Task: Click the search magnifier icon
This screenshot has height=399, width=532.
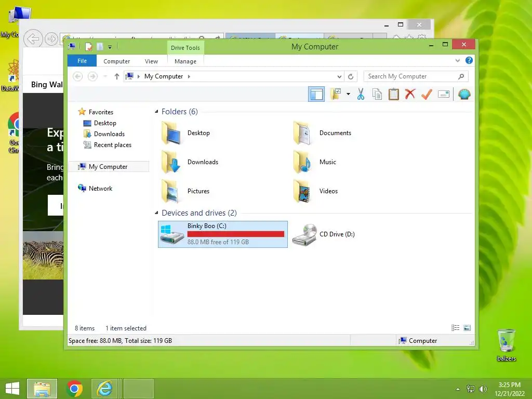Action: pos(461,76)
